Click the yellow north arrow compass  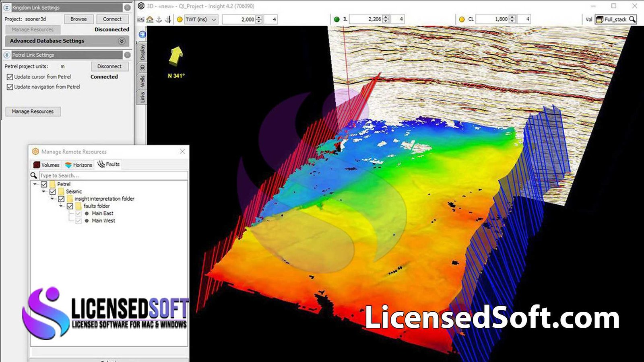pos(176,56)
